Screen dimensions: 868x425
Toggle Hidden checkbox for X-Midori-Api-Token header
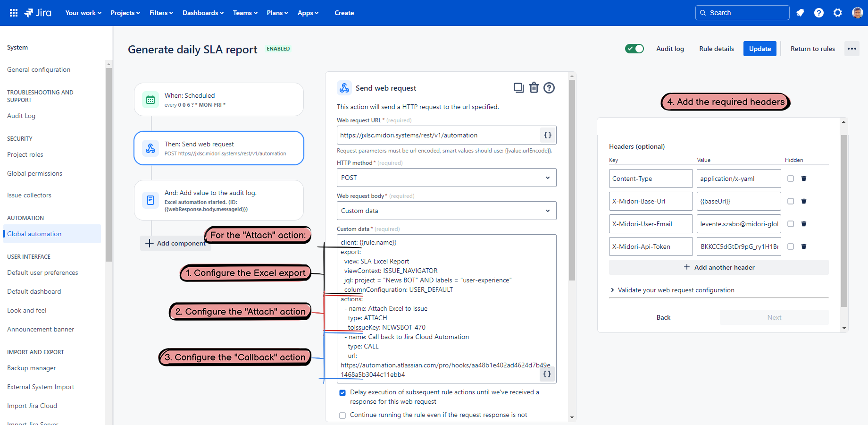tap(791, 246)
